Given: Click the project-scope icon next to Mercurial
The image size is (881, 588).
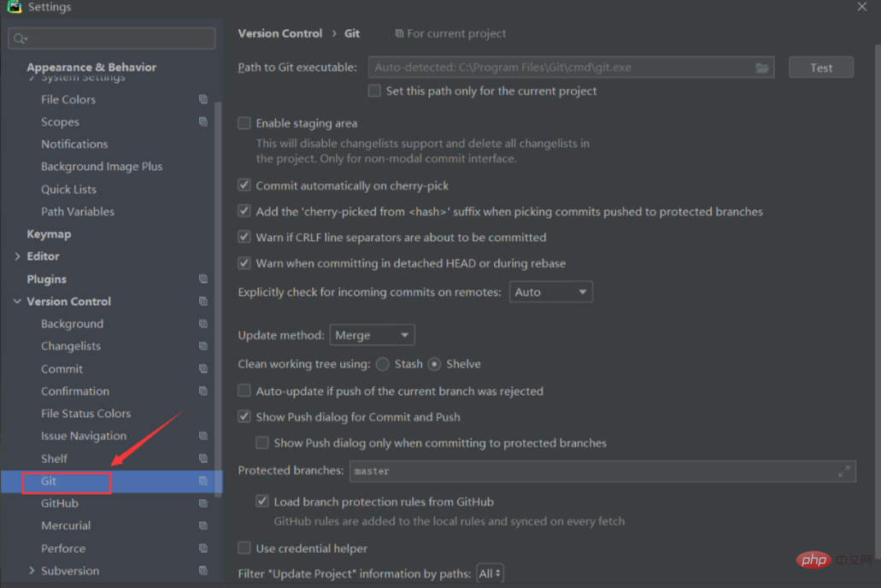Looking at the screenshot, I should 203,526.
